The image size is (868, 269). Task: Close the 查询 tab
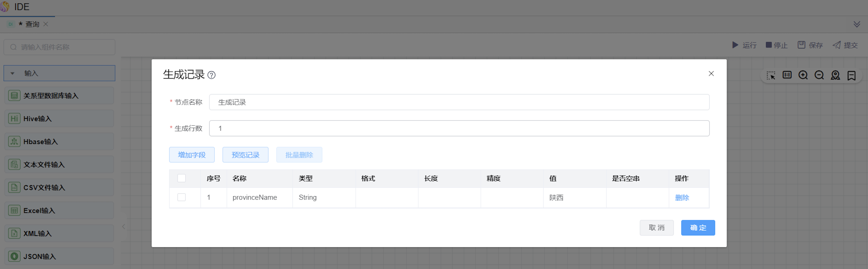click(46, 24)
